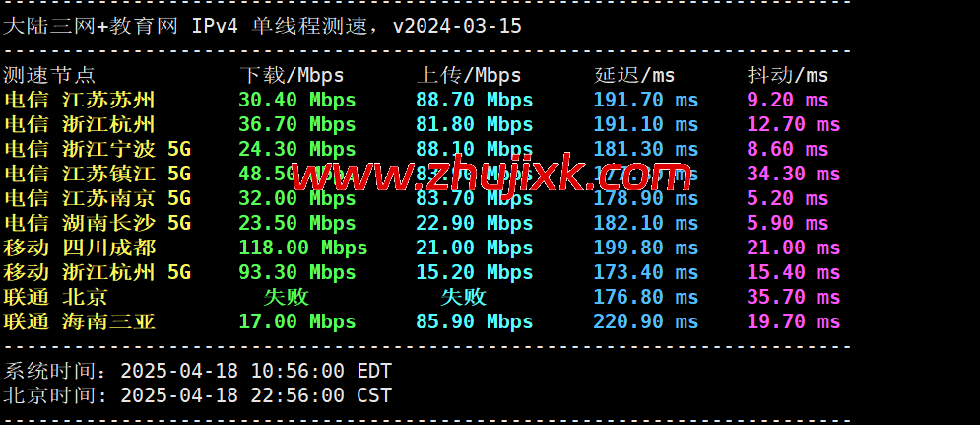Image resolution: width=980 pixels, height=425 pixels.
Task: Click the 上传/Mbps column header
Action: pyautogui.click(x=470, y=75)
